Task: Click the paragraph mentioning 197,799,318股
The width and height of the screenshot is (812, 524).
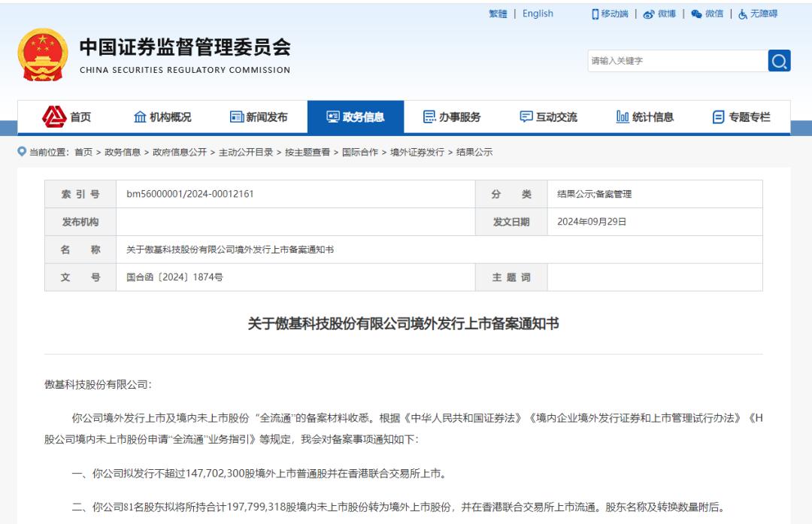Action: (x=398, y=507)
